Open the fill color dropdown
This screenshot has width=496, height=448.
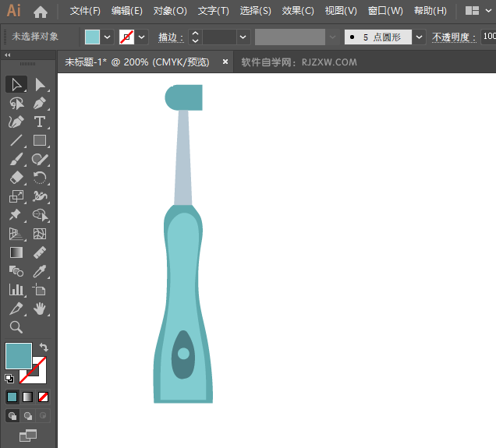(108, 37)
